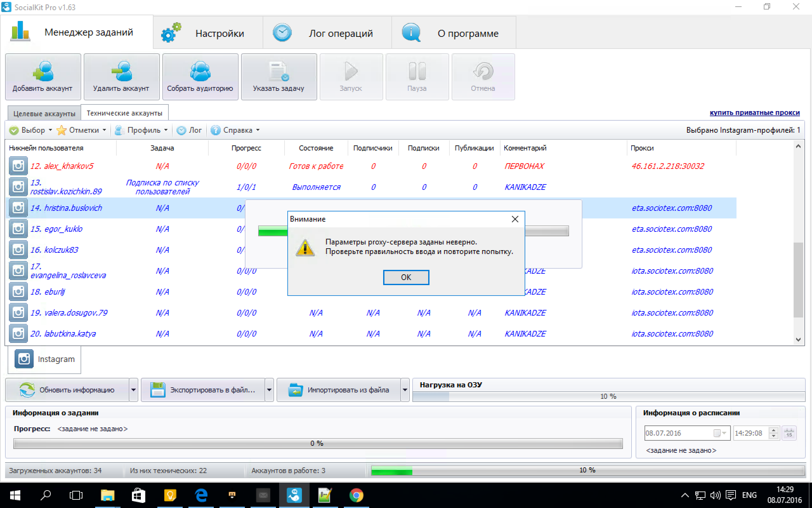Close the Внимание dialog with X
812x508 pixels.
click(x=515, y=219)
